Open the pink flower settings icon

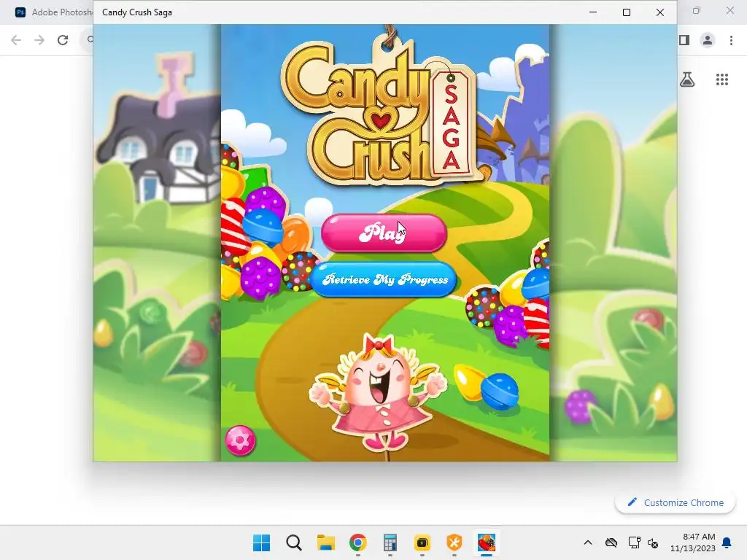coord(240,440)
